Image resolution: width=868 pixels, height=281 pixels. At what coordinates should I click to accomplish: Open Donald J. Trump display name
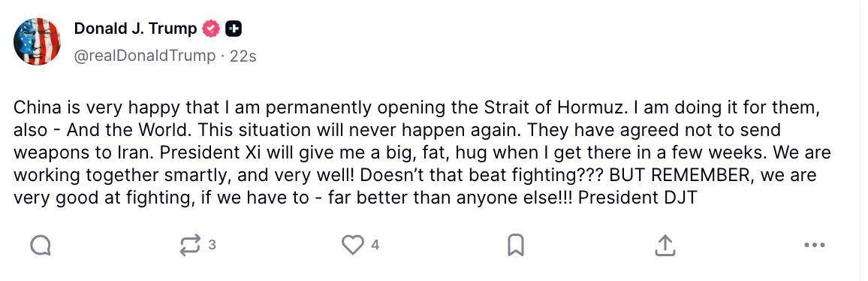click(136, 29)
